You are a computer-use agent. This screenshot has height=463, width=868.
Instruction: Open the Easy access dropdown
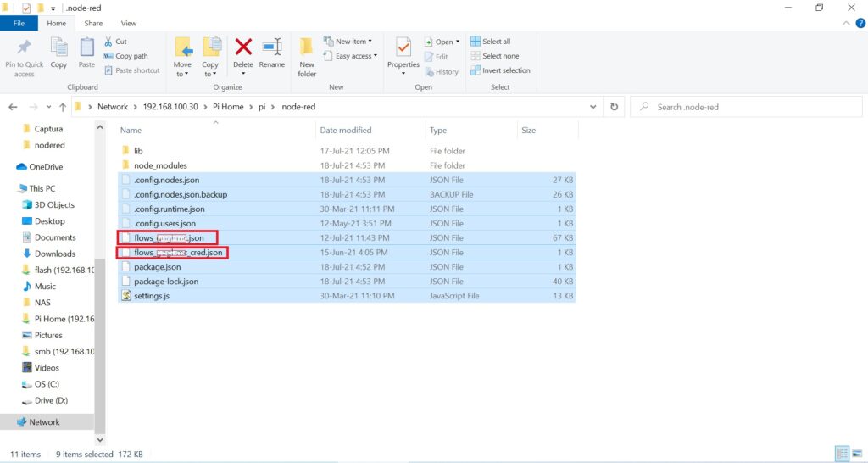click(x=350, y=56)
